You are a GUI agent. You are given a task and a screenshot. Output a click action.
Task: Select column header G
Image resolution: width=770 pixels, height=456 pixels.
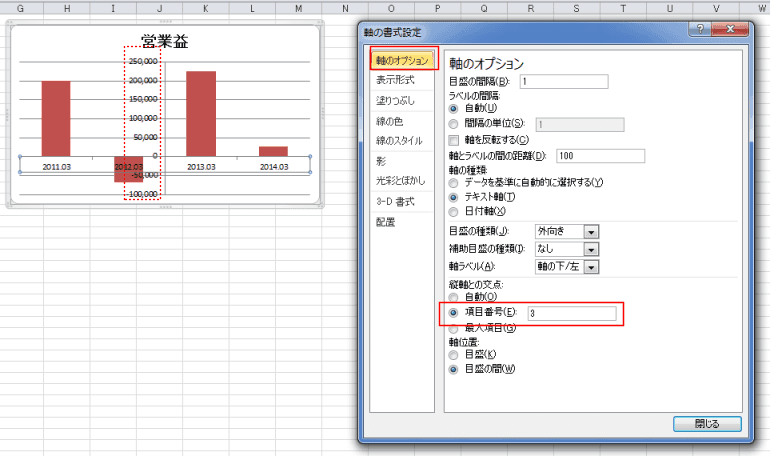pos(21,8)
